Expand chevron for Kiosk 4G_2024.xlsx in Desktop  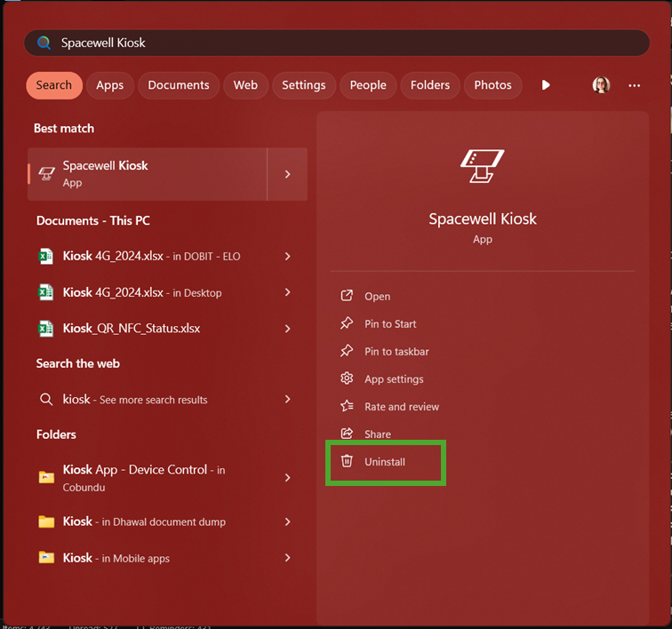[288, 292]
